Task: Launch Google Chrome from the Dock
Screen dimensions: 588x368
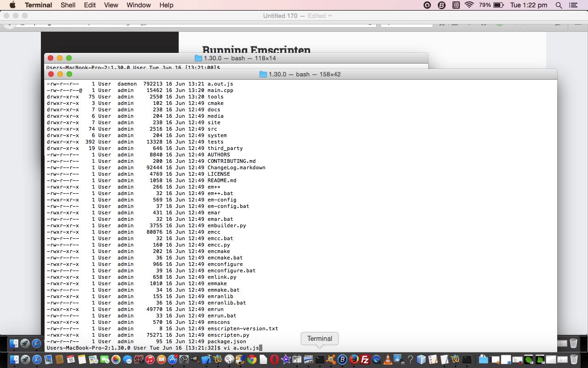Action: pos(252,359)
